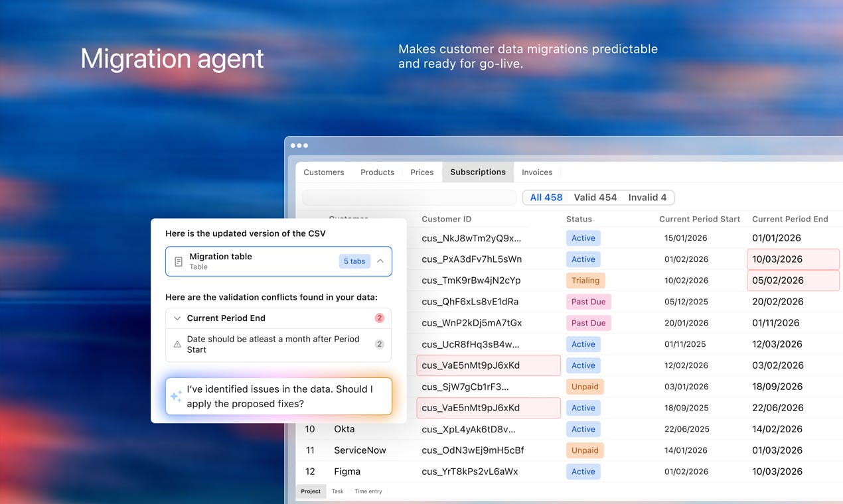This screenshot has height=504, width=843.
Task: Collapse the Current Period End conflict group
Action: (x=177, y=318)
